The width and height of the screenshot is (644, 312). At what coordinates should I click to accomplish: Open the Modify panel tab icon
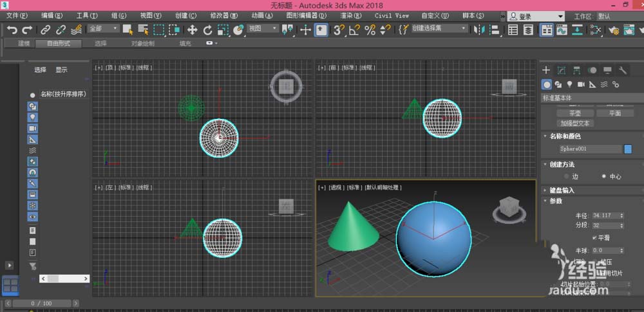(561, 70)
